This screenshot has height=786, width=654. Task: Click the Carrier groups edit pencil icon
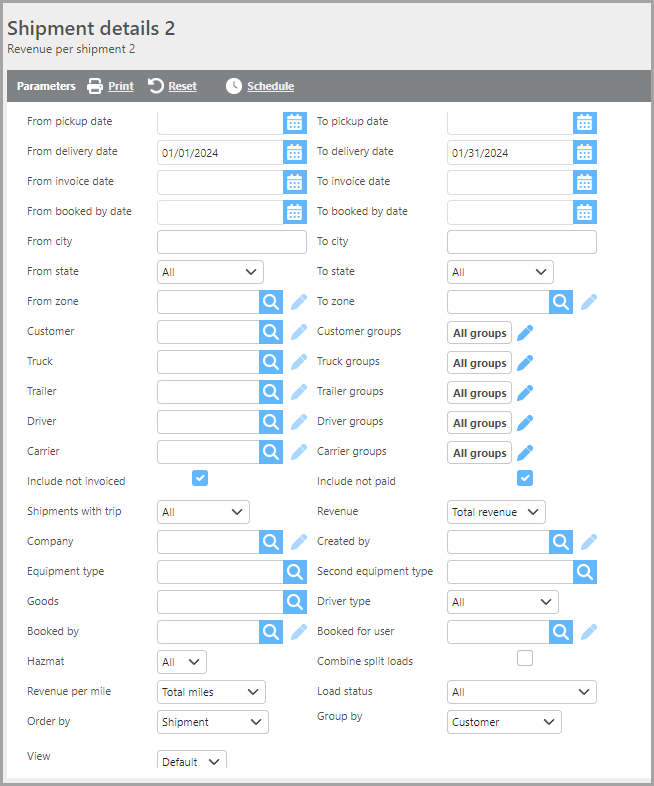pos(525,453)
